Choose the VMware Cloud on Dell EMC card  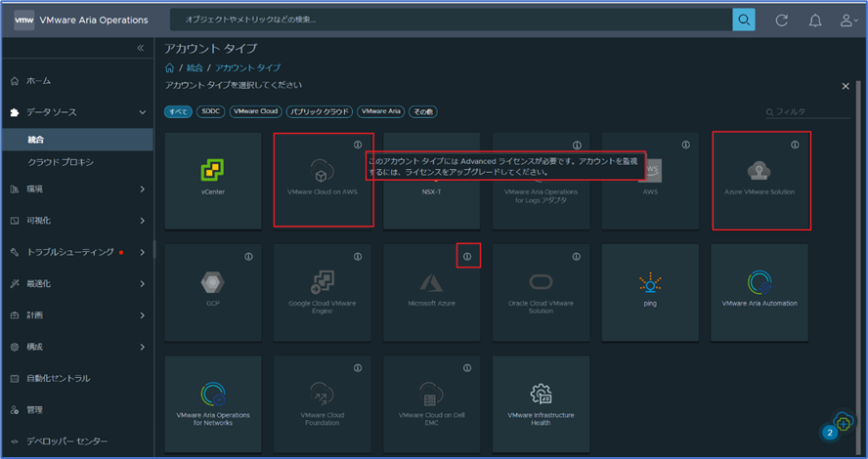tap(431, 404)
